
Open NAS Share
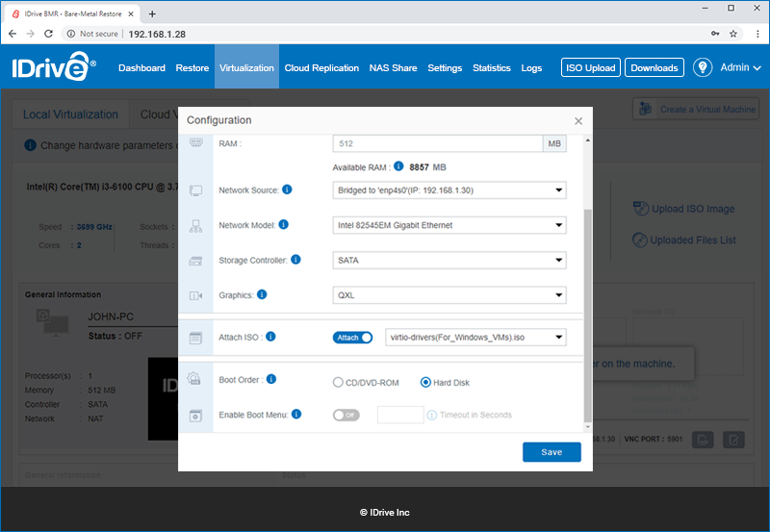tap(393, 67)
